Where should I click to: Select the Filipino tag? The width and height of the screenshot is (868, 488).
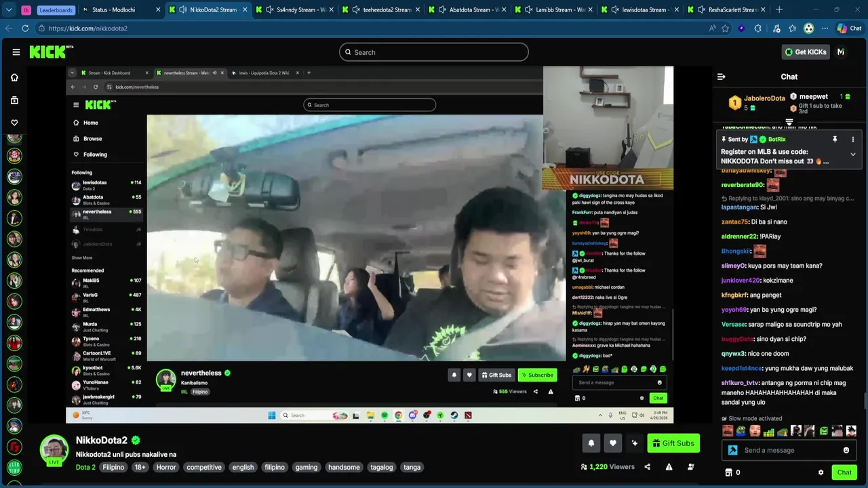click(113, 467)
